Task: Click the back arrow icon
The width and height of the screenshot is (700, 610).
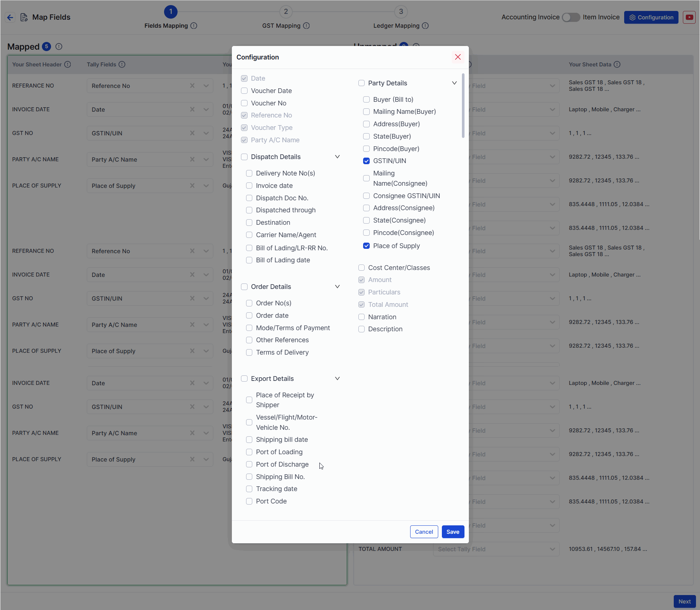Action: [x=10, y=17]
